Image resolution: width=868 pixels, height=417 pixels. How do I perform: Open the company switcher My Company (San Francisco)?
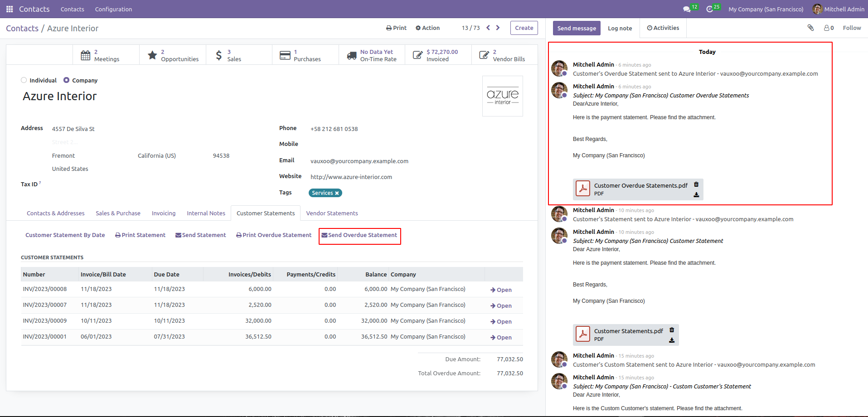tap(766, 9)
